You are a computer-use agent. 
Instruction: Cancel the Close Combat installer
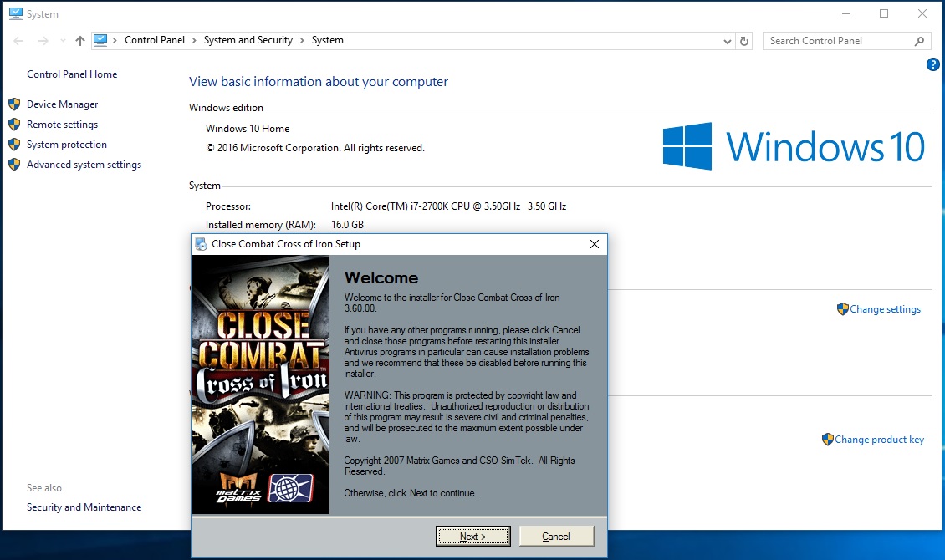coord(556,536)
